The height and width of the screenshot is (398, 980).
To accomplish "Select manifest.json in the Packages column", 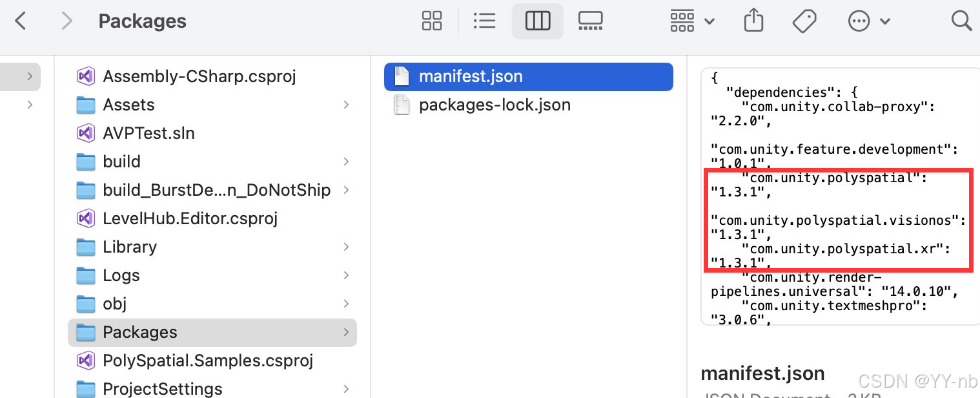I will point(529,76).
